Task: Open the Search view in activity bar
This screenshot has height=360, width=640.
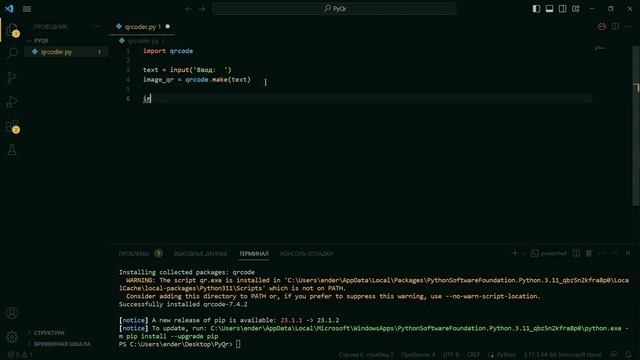Action: pyautogui.click(x=12, y=53)
